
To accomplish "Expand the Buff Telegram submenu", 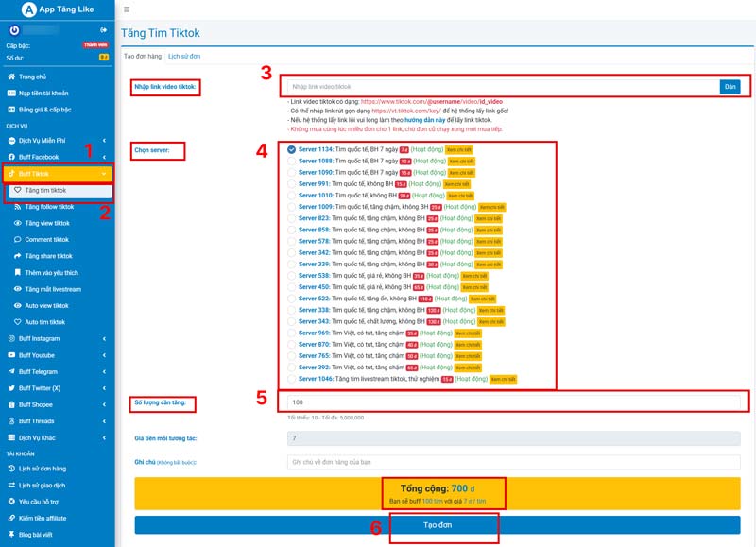I will click(104, 371).
